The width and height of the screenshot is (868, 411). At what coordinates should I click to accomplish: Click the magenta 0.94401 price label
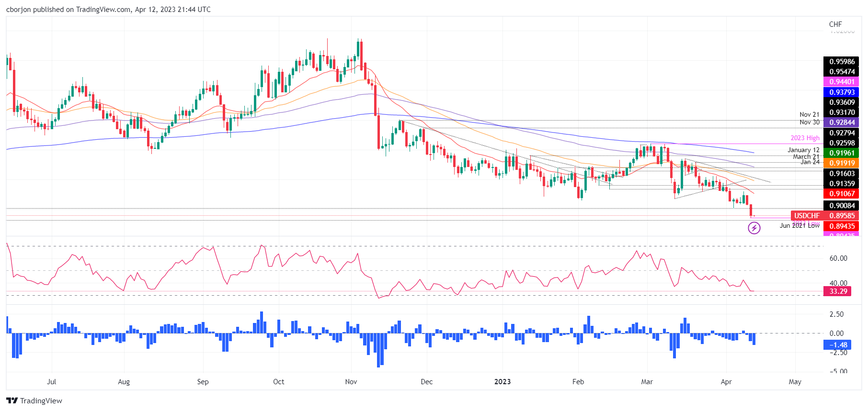842,82
